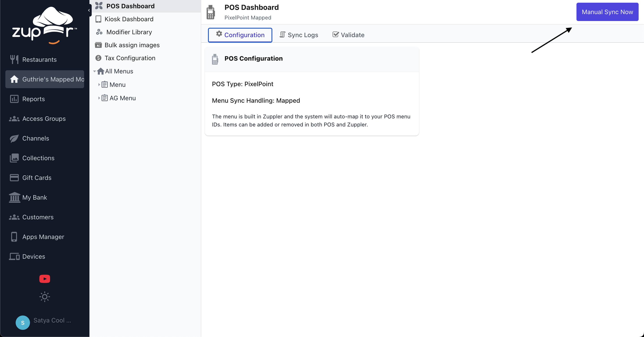
Task: Collapse the All Menus tree node
Action: (95, 71)
